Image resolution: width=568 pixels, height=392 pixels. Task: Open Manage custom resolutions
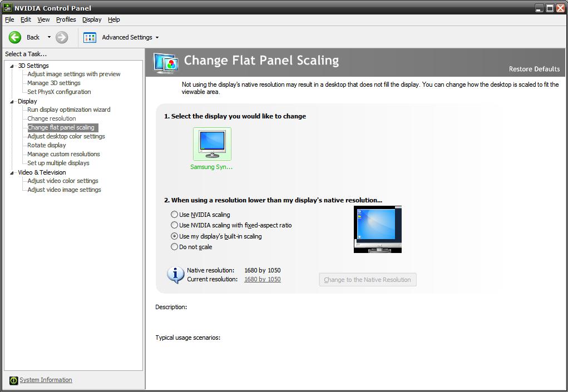point(64,154)
